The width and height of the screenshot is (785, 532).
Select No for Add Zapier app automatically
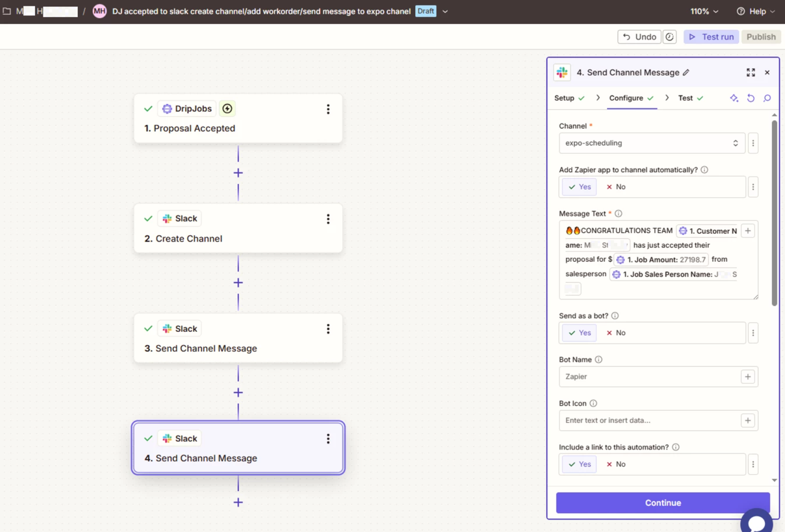615,187
